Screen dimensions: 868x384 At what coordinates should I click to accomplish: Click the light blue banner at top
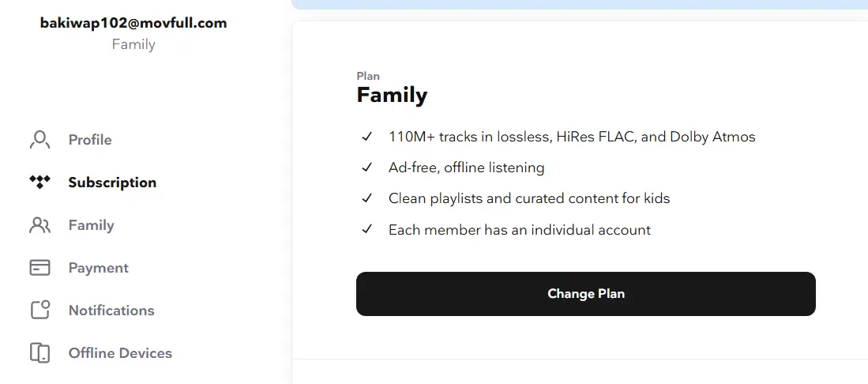(x=580, y=5)
